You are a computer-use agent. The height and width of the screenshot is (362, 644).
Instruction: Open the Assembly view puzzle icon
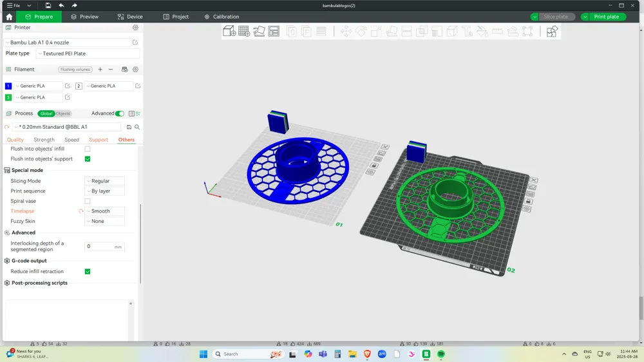(552, 31)
